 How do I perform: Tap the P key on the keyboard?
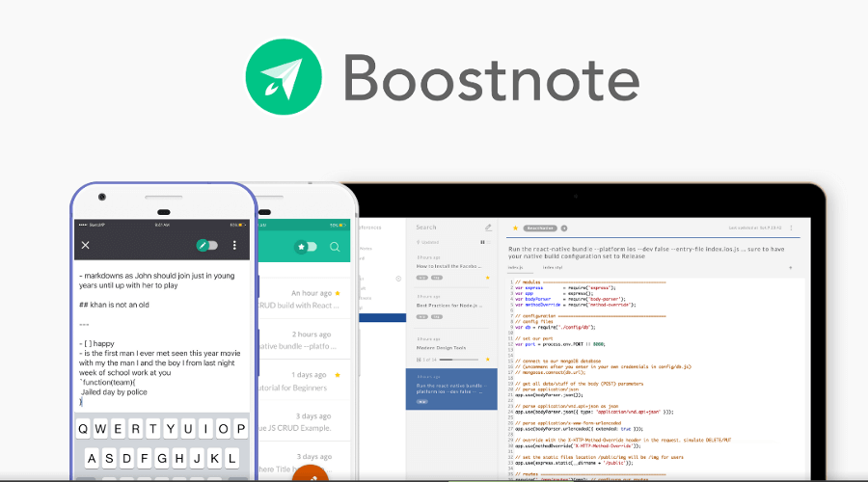point(241,429)
